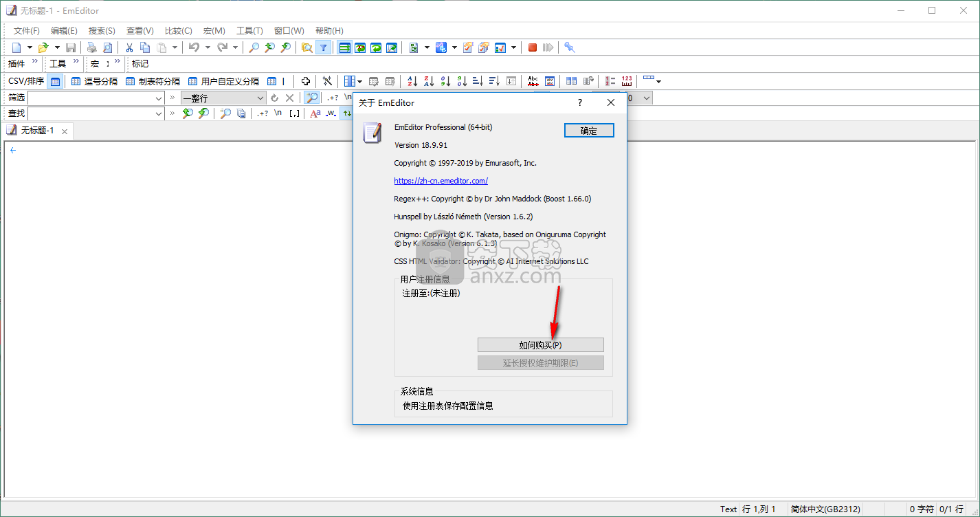Screen dimensions: 980x517
Task: Click the Find in Files icon
Action: [307, 47]
